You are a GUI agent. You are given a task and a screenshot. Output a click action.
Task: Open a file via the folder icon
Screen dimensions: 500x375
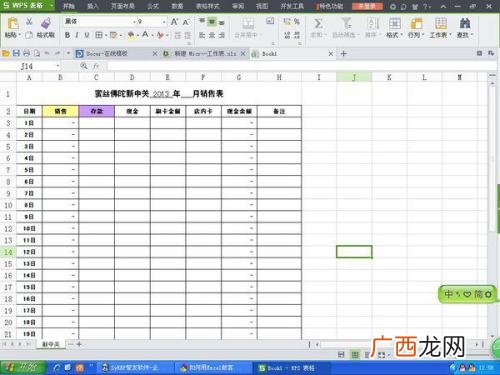(6, 53)
